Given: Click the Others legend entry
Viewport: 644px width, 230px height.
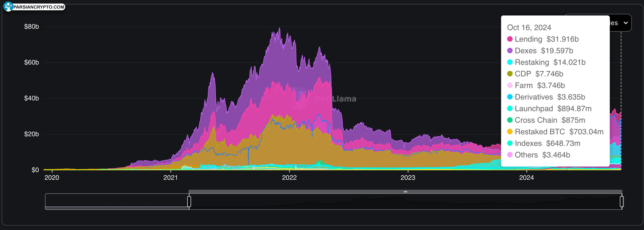Looking at the screenshot, I should [x=539, y=155].
